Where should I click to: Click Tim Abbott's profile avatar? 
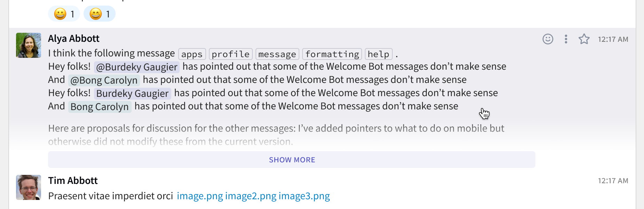click(28, 187)
